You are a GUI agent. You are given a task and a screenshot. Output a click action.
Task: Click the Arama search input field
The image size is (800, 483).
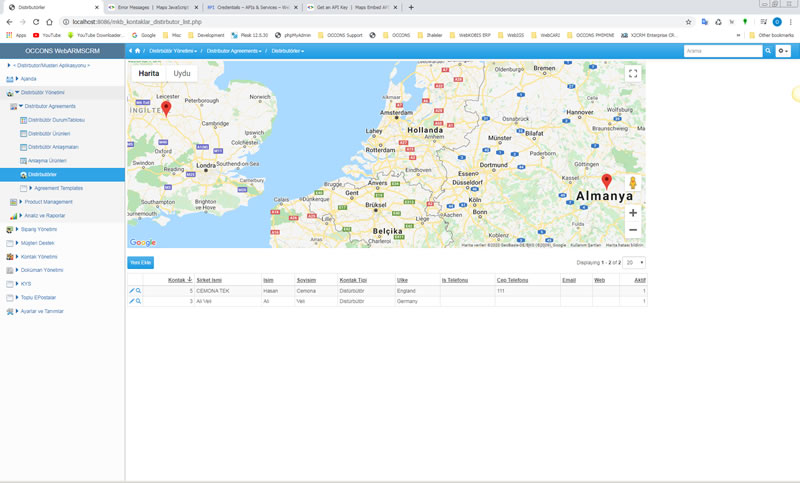(x=723, y=50)
